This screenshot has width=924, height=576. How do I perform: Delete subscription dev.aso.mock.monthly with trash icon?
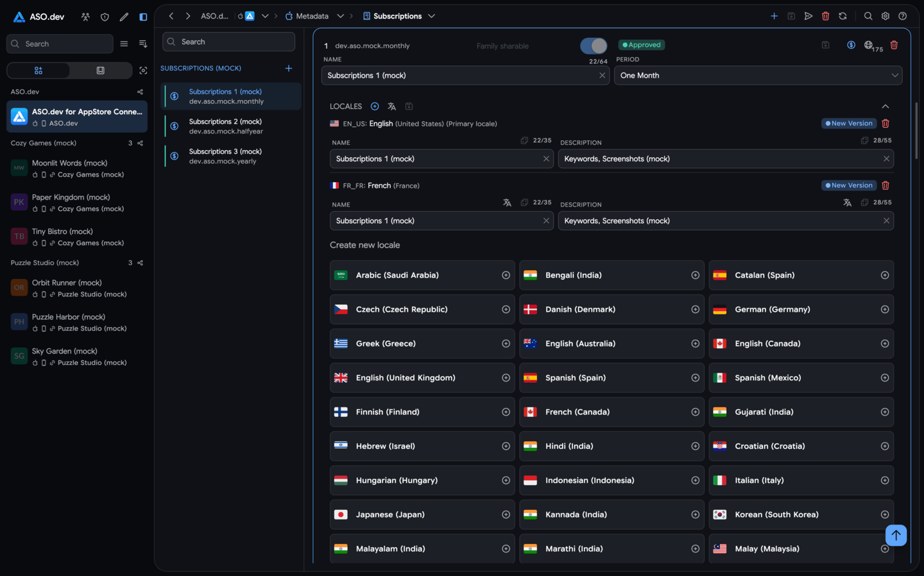click(894, 45)
